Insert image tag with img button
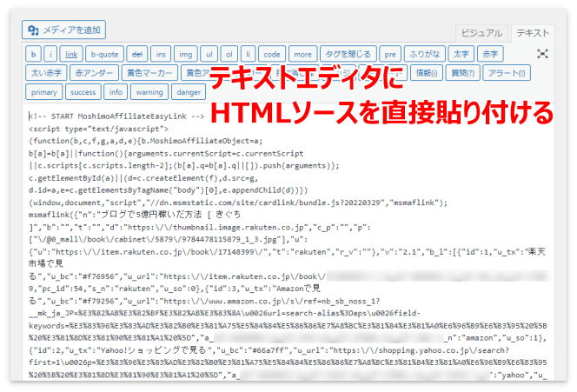This screenshot has width=577, height=392. click(186, 54)
